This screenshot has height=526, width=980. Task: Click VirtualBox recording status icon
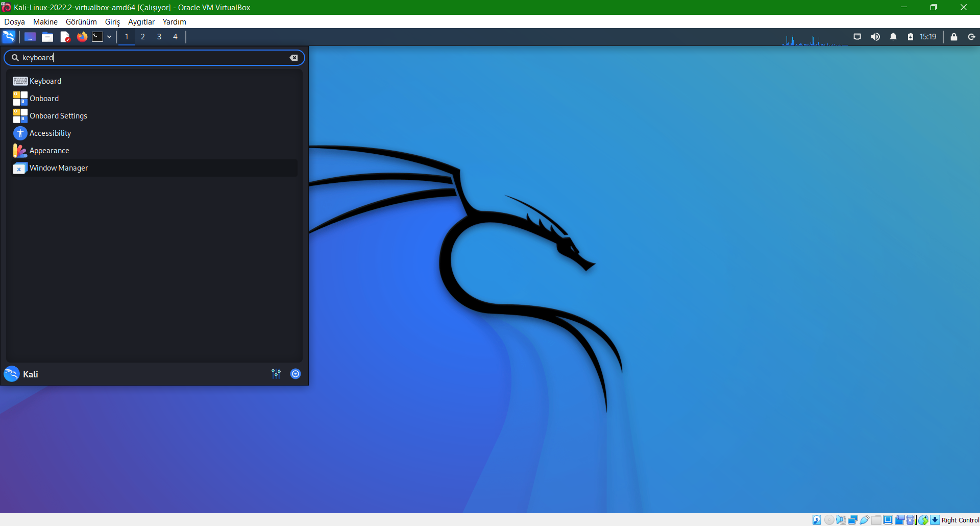click(900, 520)
